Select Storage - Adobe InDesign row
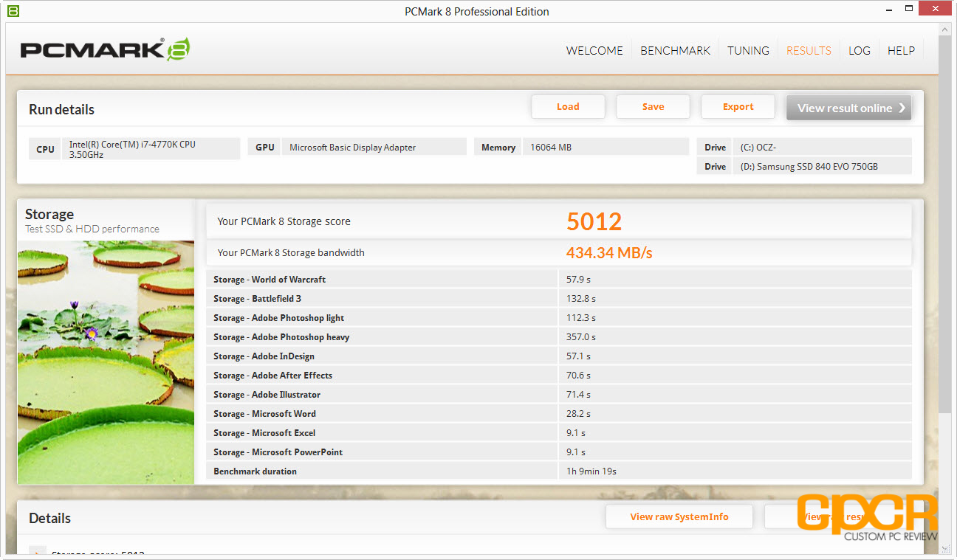This screenshot has height=560, width=957. [x=558, y=356]
